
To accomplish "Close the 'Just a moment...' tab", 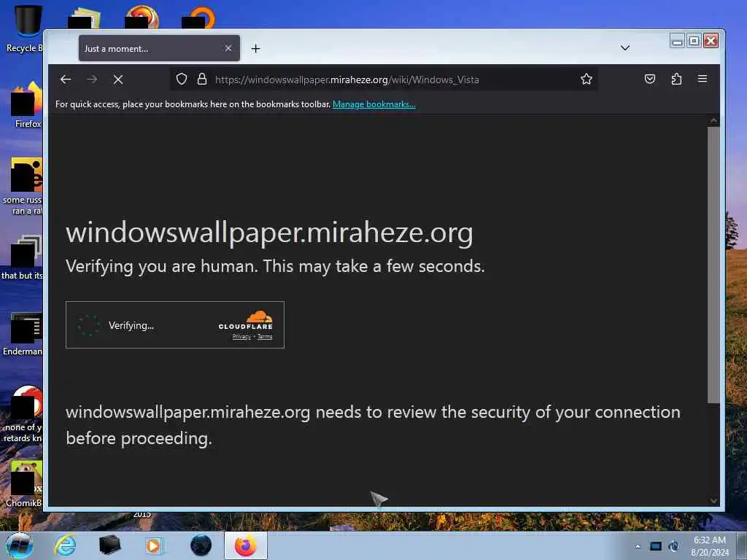I will (x=228, y=48).
